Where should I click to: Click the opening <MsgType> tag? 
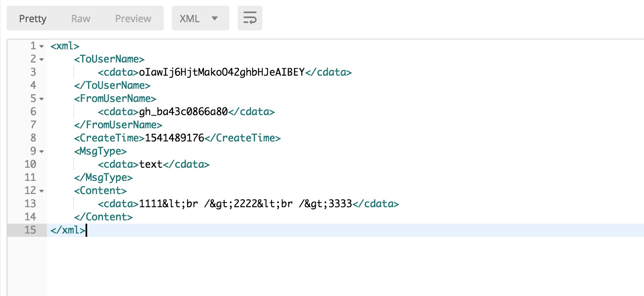pyautogui.click(x=100, y=151)
